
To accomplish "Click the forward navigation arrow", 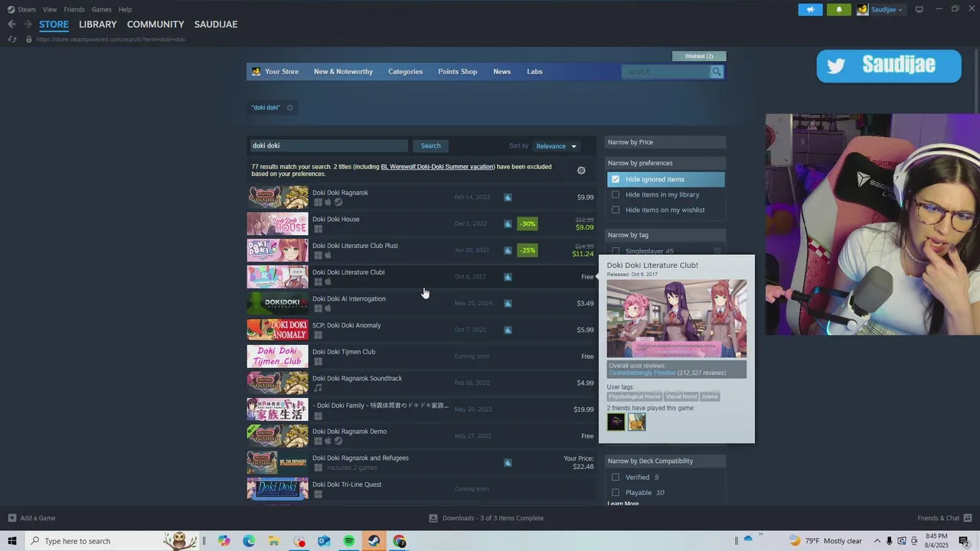I will [x=28, y=24].
